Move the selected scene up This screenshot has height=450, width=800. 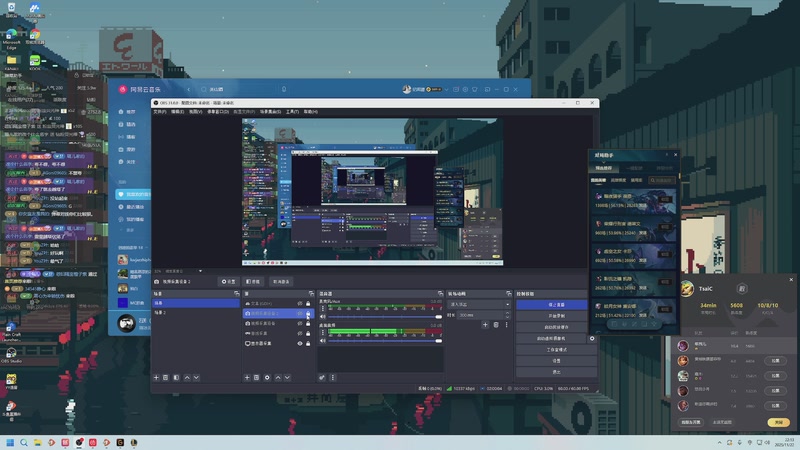coord(187,378)
